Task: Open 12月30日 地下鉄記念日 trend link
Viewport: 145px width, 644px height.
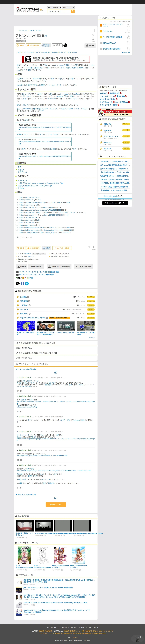Action: coord(111,93)
